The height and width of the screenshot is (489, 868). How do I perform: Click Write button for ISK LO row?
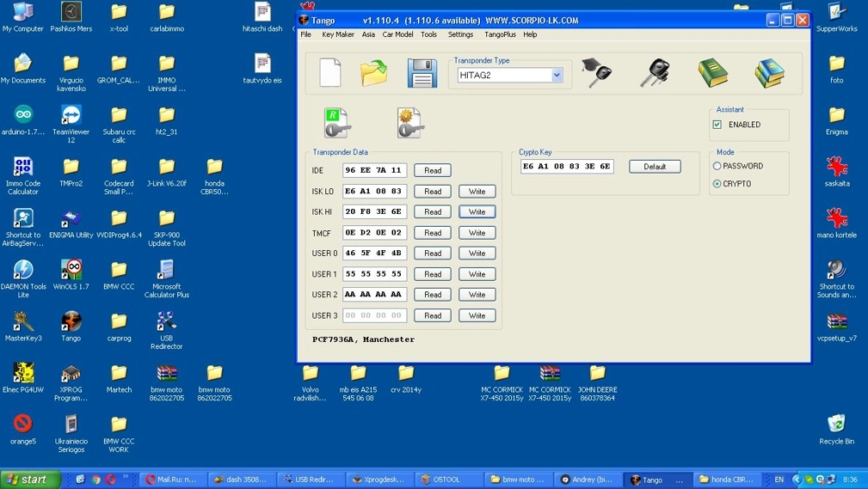(477, 192)
